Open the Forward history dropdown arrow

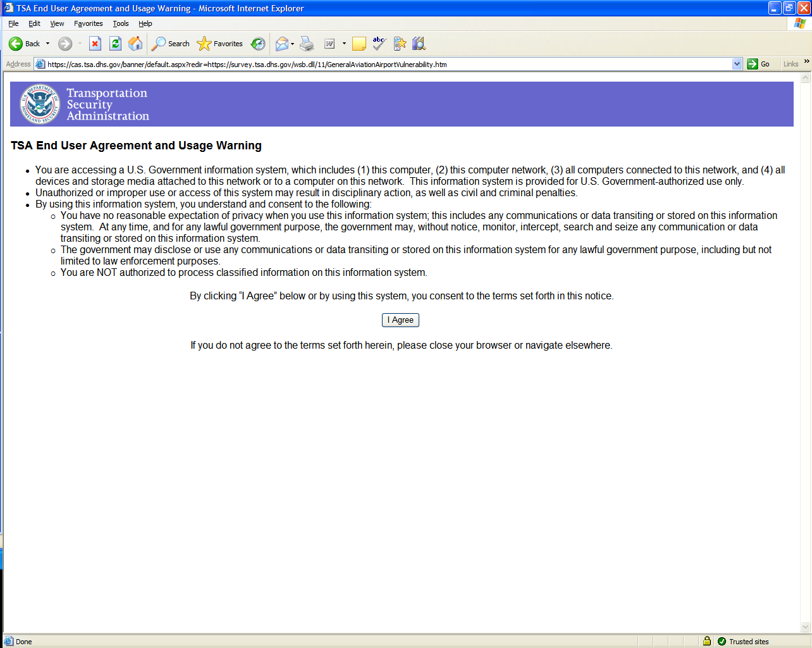pyautogui.click(x=80, y=44)
